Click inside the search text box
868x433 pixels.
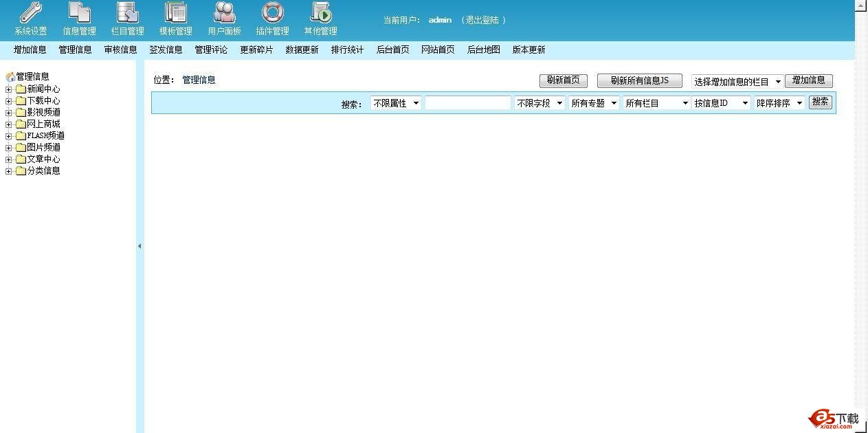pyautogui.click(x=468, y=102)
